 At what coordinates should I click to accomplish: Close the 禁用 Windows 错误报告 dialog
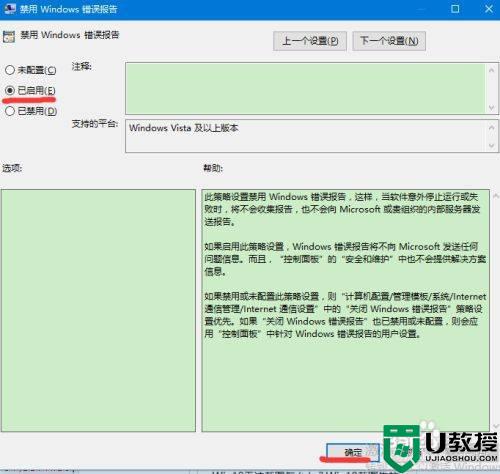(489, 9)
